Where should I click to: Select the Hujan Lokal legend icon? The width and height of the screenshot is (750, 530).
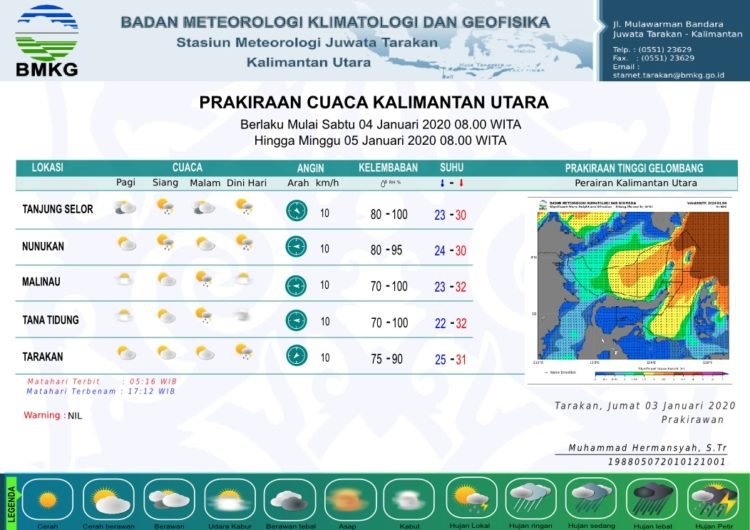(471, 498)
